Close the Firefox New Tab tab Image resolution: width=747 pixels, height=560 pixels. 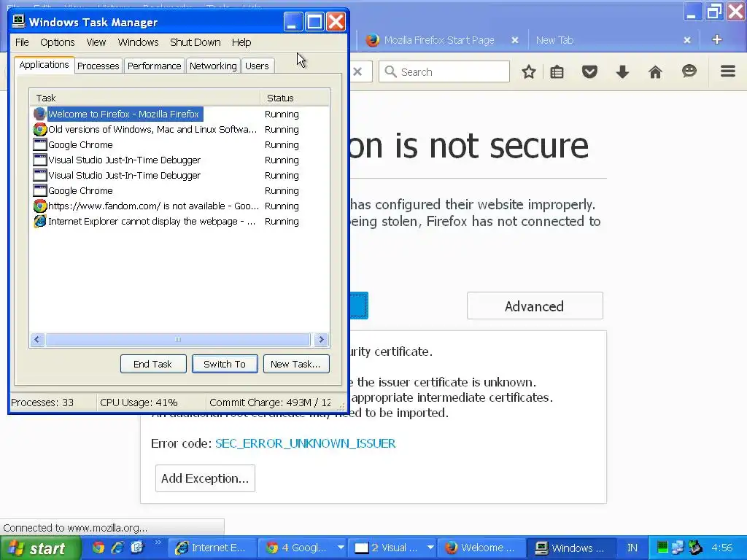coord(687,41)
